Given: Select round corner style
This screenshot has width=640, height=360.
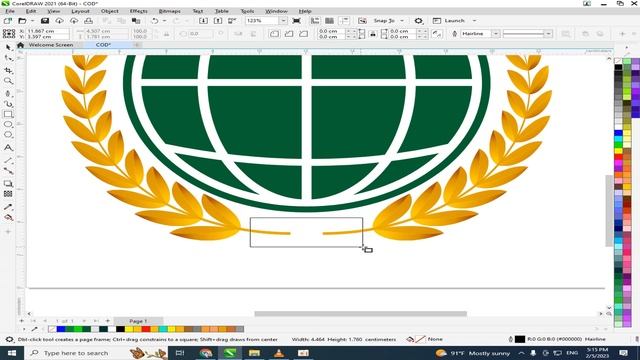Looking at the screenshot, I should tap(274, 34).
